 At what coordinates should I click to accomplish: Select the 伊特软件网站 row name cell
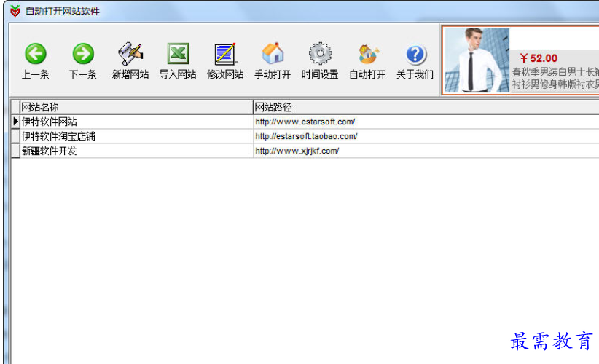point(136,122)
